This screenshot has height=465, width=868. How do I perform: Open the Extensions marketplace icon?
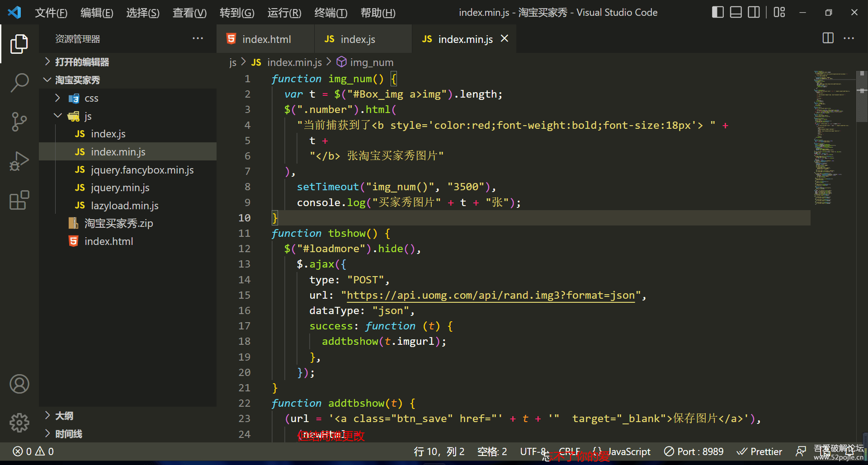(19, 200)
